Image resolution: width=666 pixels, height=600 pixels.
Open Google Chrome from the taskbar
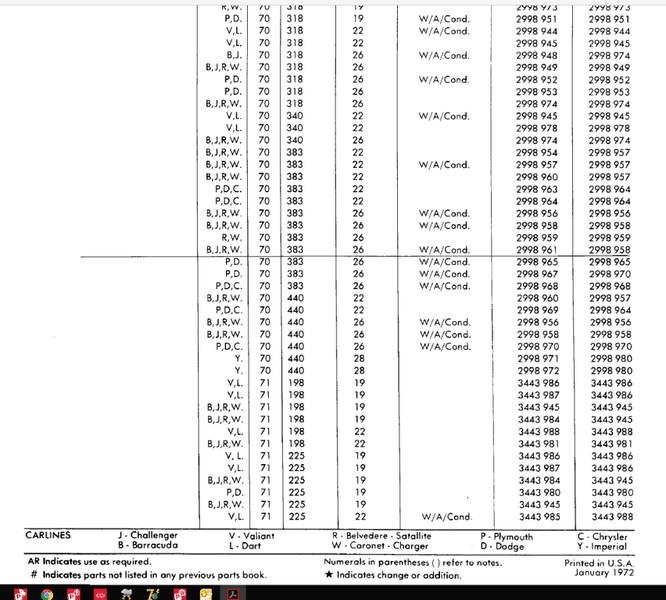click(x=47, y=593)
